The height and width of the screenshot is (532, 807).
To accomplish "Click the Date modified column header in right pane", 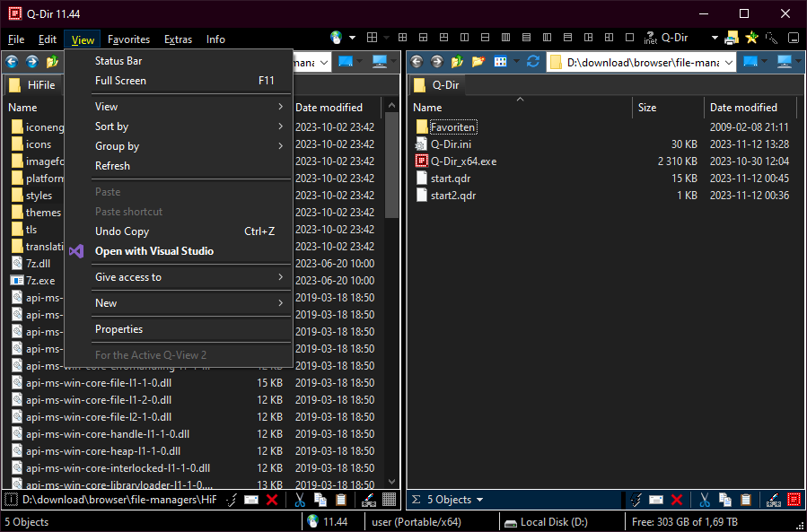I will tap(743, 108).
